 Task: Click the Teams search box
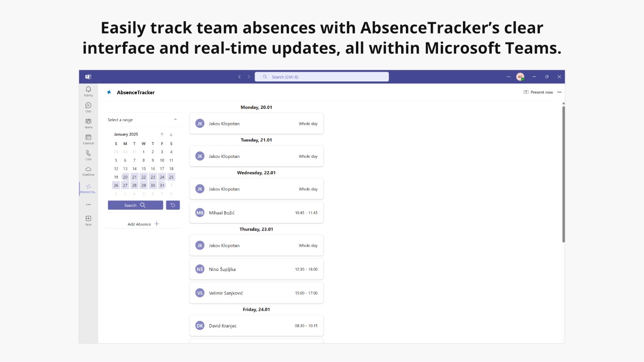[322, 77]
